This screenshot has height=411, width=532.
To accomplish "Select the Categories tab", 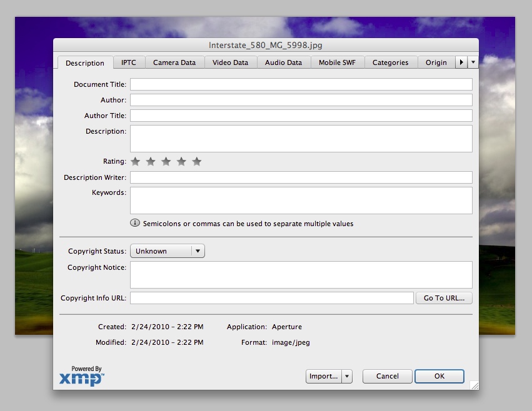I will pyautogui.click(x=390, y=62).
